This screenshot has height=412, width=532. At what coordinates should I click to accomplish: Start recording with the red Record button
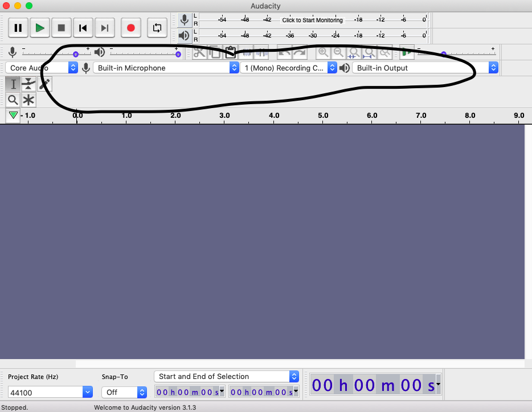(x=131, y=28)
